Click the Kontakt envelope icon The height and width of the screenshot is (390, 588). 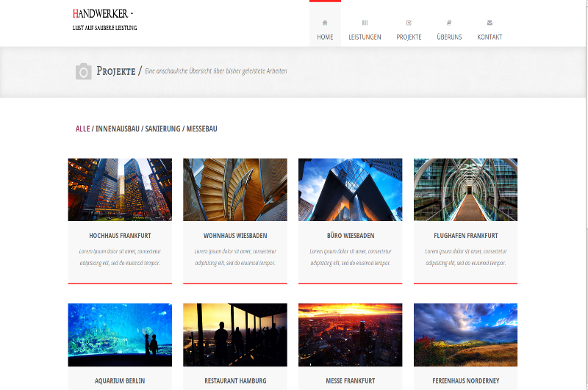[490, 23]
